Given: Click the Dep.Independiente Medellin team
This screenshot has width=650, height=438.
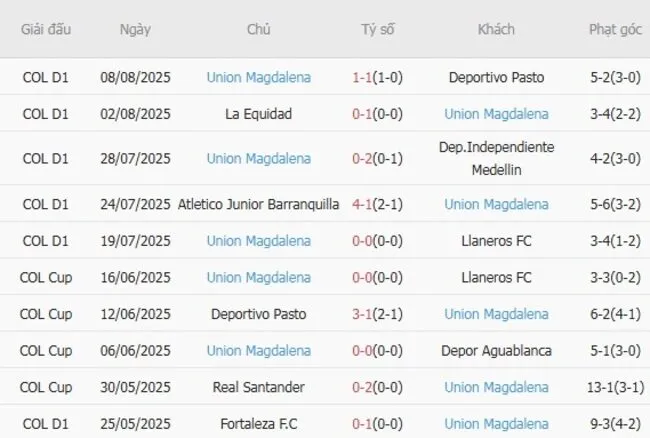Looking at the screenshot, I should point(496,158).
